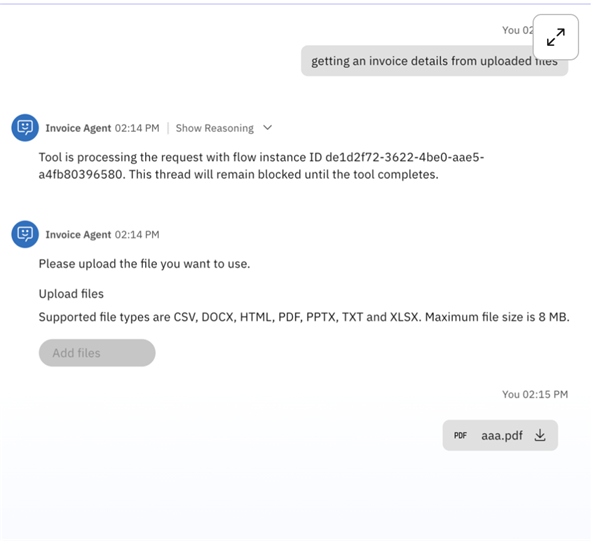Click the 'You' sender label at top
The height and width of the screenshot is (541, 600).
[510, 30]
